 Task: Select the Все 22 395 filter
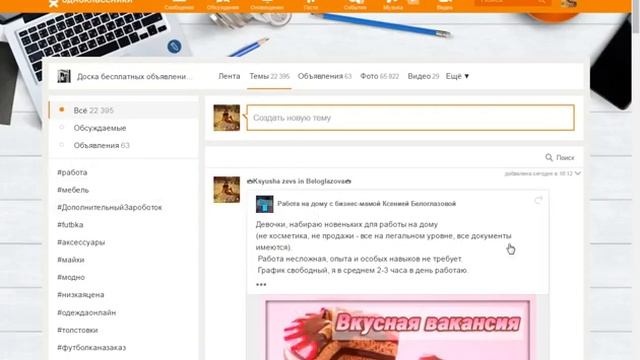[124, 110]
